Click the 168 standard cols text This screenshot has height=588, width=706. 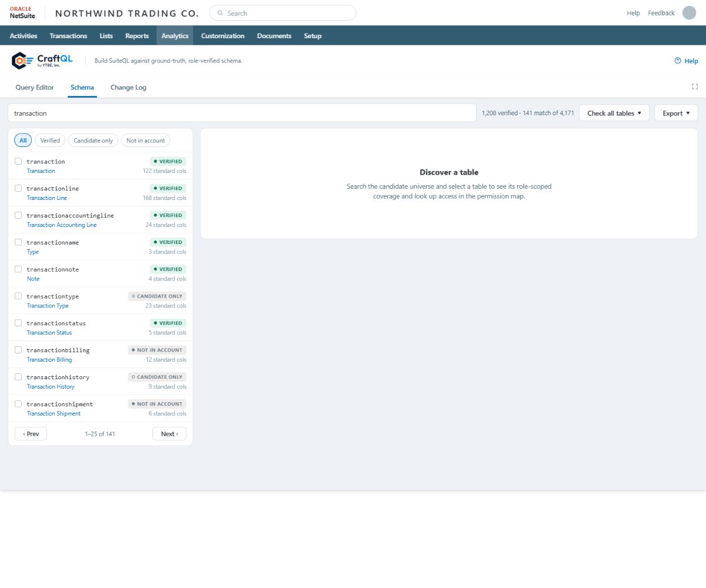tap(165, 198)
